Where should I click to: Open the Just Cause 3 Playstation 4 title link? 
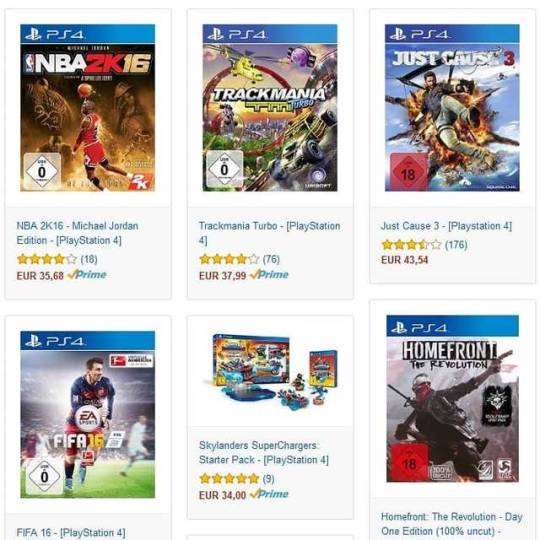(446, 226)
